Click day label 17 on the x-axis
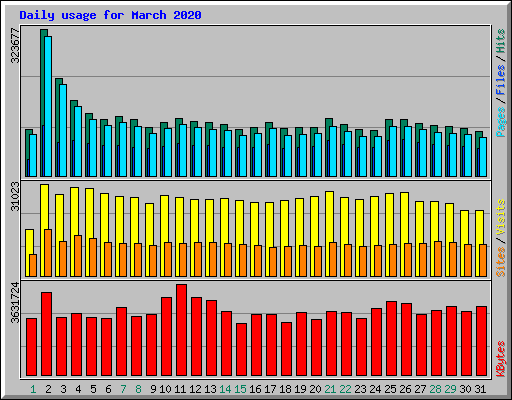 [270, 389]
